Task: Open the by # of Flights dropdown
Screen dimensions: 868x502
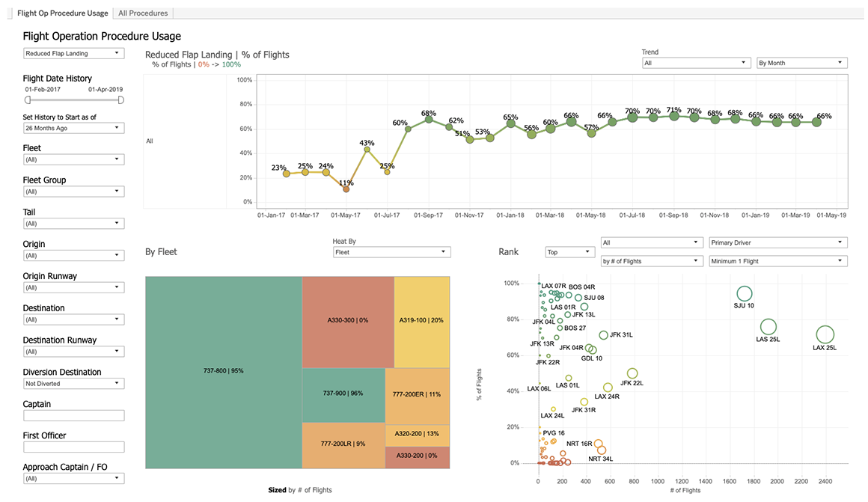Action: point(652,261)
